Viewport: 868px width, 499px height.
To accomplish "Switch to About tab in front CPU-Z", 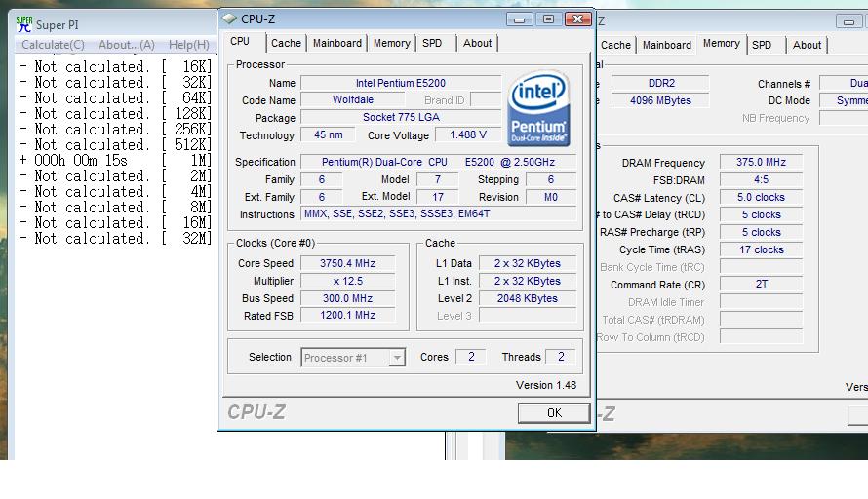I will (477, 43).
